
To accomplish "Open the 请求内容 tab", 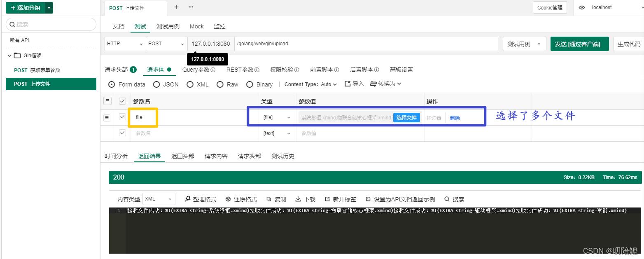I will [216, 156].
